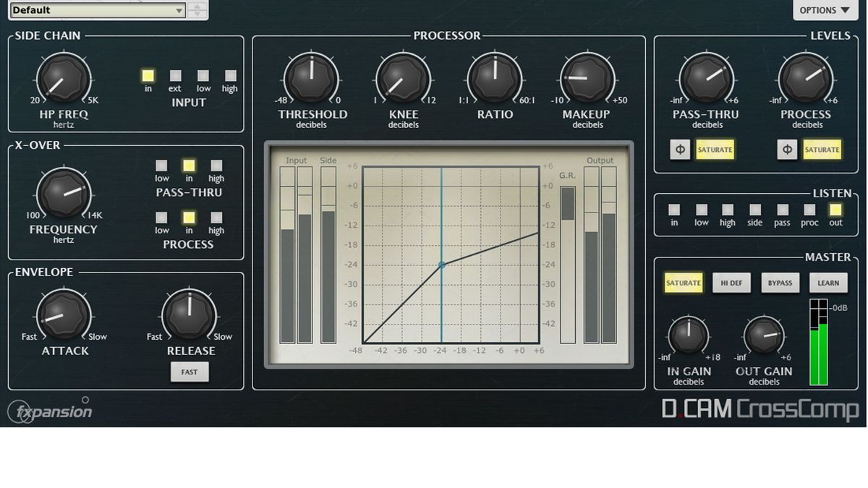Listen to 'pass' signal
The width and height of the screenshot is (868, 488).
pyautogui.click(x=782, y=210)
